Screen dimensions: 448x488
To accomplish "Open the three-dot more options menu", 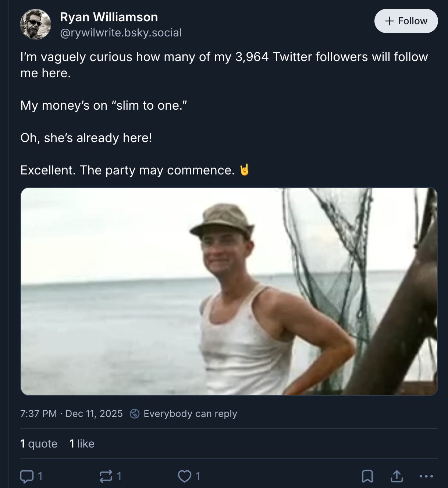I will click(x=426, y=477).
